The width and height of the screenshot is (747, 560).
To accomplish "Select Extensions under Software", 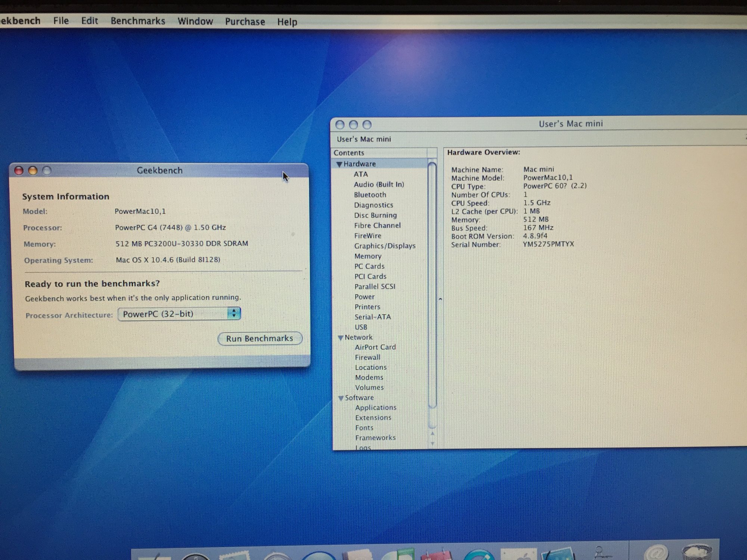I will 373,418.
